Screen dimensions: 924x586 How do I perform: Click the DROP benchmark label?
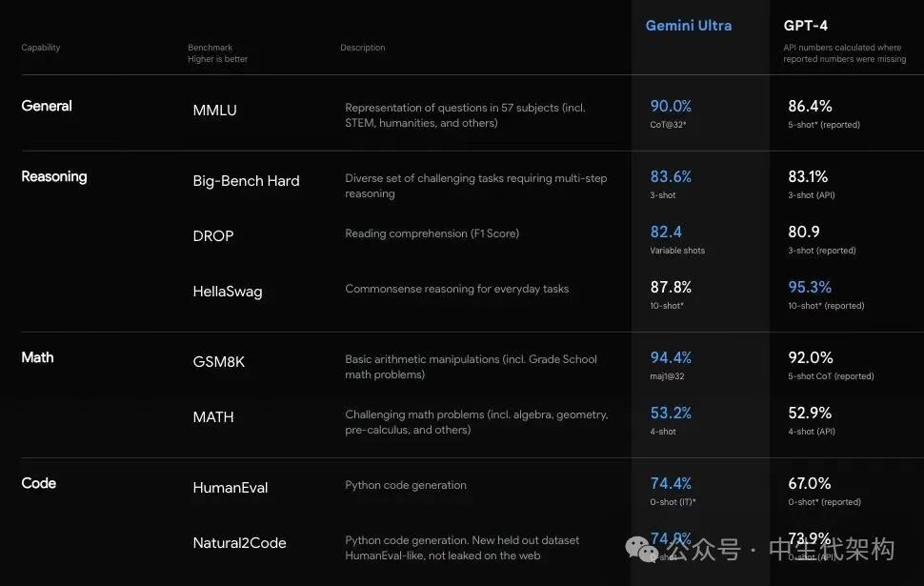(x=212, y=236)
